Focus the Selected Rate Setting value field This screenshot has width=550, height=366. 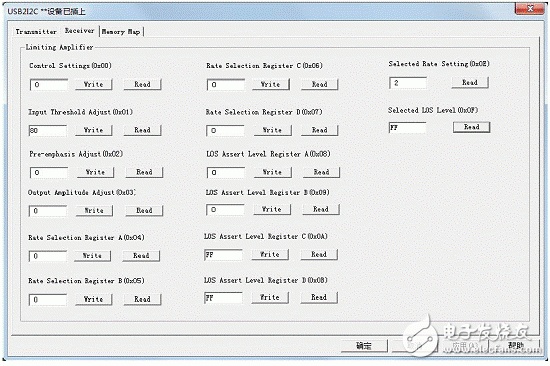[408, 83]
